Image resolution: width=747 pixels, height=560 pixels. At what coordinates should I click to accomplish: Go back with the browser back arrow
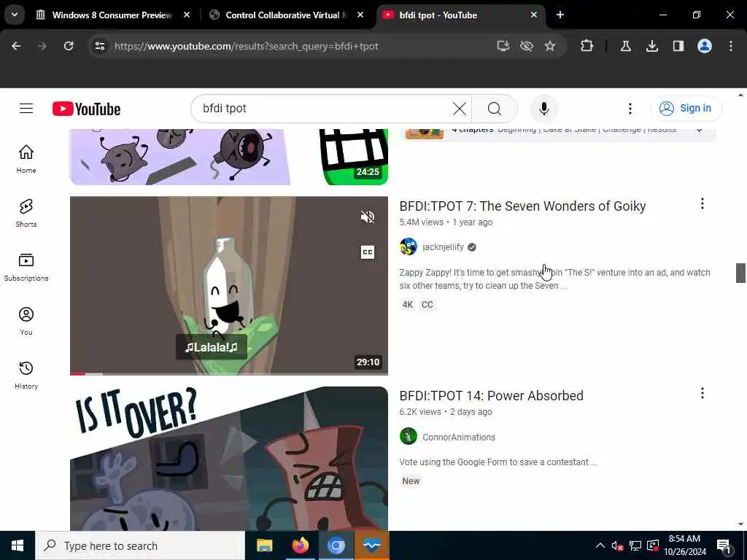tap(16, 46)
